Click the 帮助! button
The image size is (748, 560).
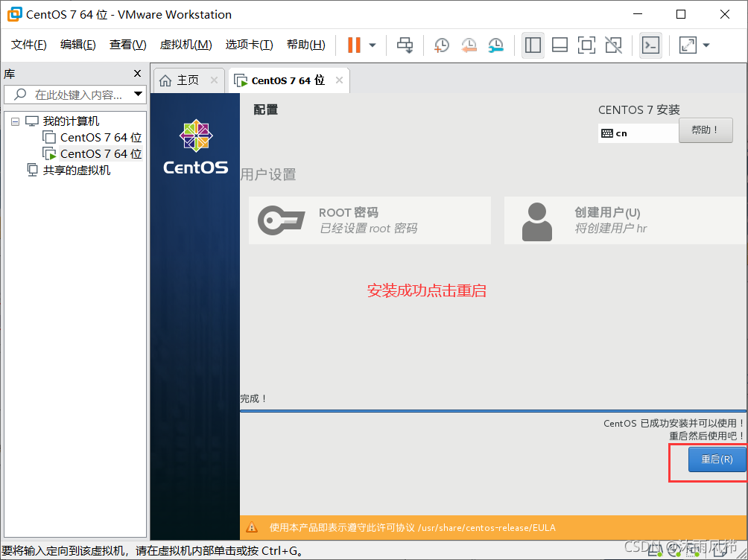(705, 130)
